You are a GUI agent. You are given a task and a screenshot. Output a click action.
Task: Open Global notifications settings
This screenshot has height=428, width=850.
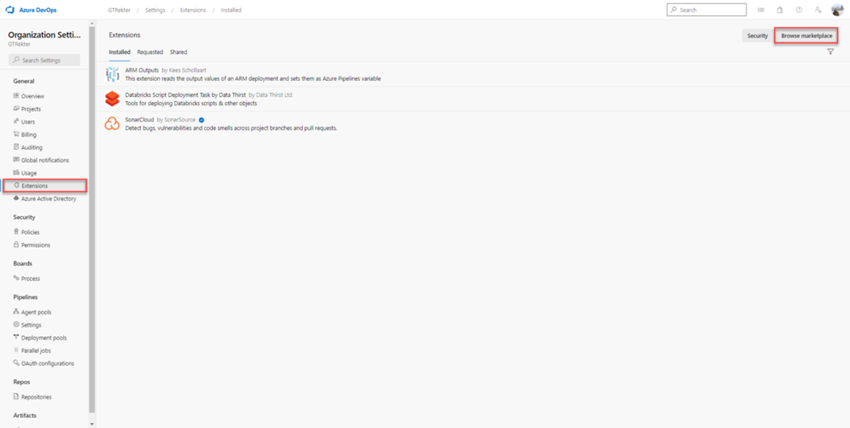pyautogui.click(x=45, y=160)
